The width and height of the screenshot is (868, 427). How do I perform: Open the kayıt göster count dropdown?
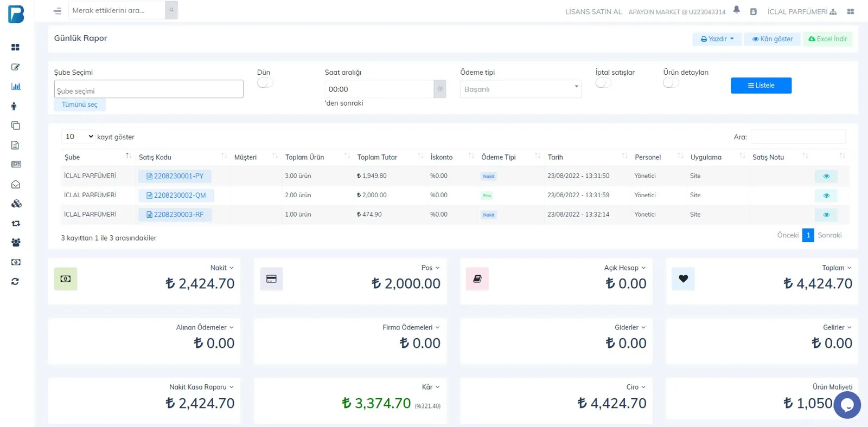pos(78,137)
